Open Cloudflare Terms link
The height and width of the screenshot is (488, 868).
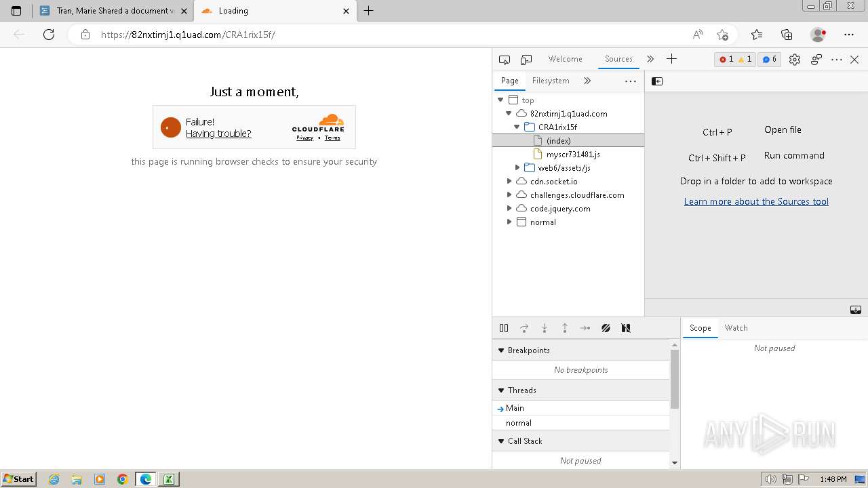(332, 138)
